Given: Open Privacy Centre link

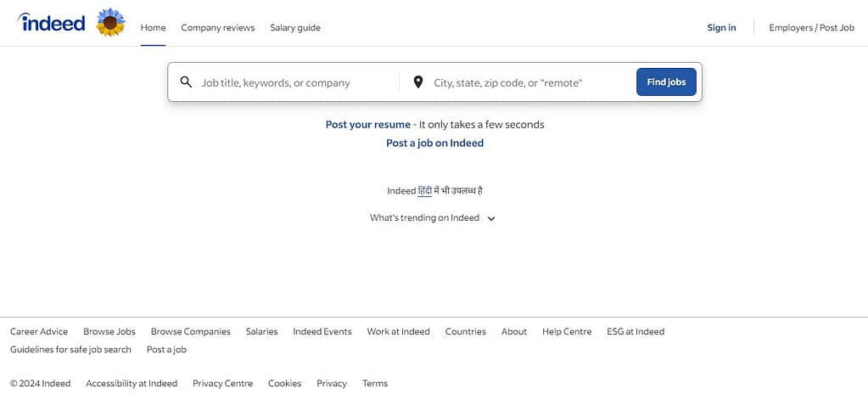Looking at the screenshot, I should (x=222, y=384).
